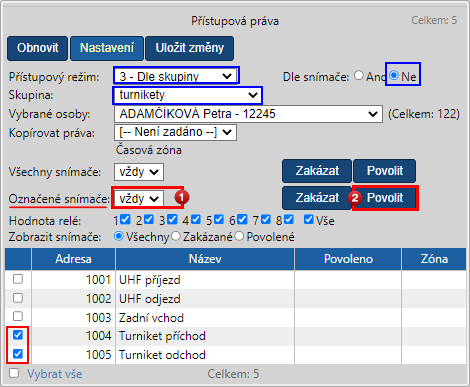This screenshot has width=470, height=387.
Task: Click Zakázat for all sensors
Action: (x=317, y=171)
